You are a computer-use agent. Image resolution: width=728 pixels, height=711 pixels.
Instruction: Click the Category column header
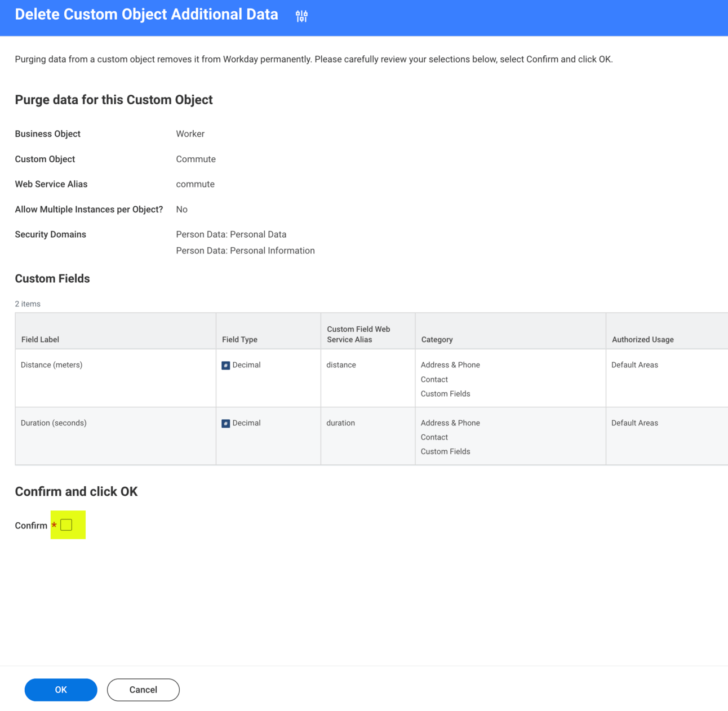pyautogui.click(x=437, y=340)
